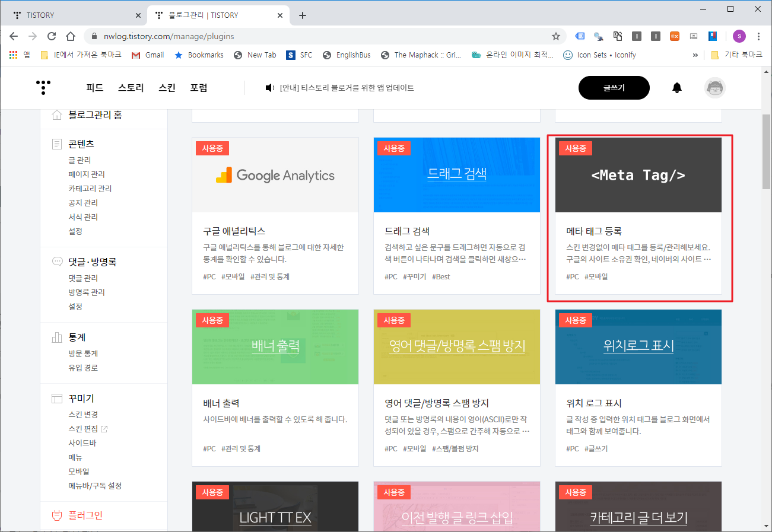
Task: Click the #스팸/불펌 방지 tag
Action: [455, 449]
